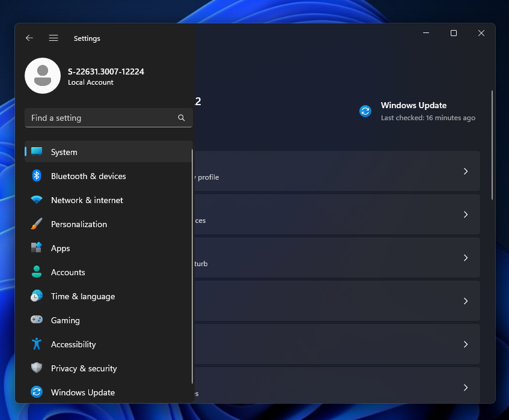
Task: Select System in the navigation
Action: tap(109, 152)
